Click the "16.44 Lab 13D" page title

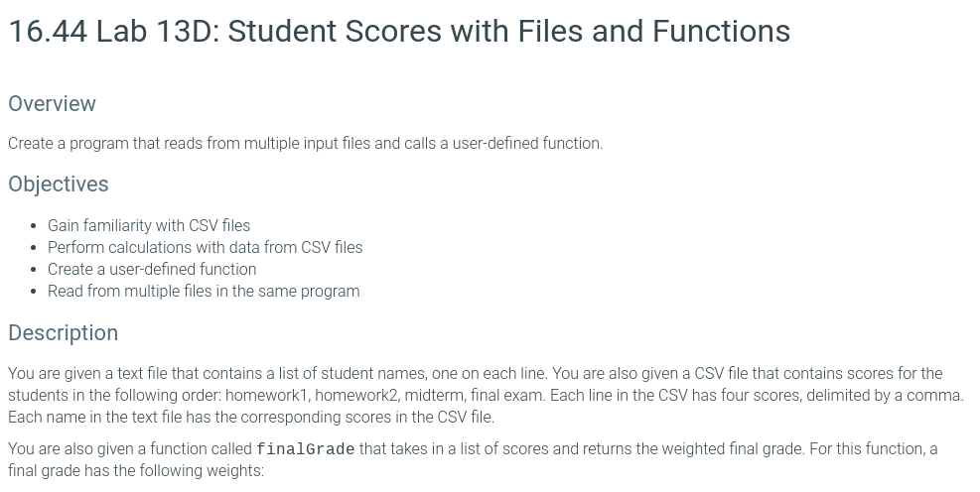(399, 31)
